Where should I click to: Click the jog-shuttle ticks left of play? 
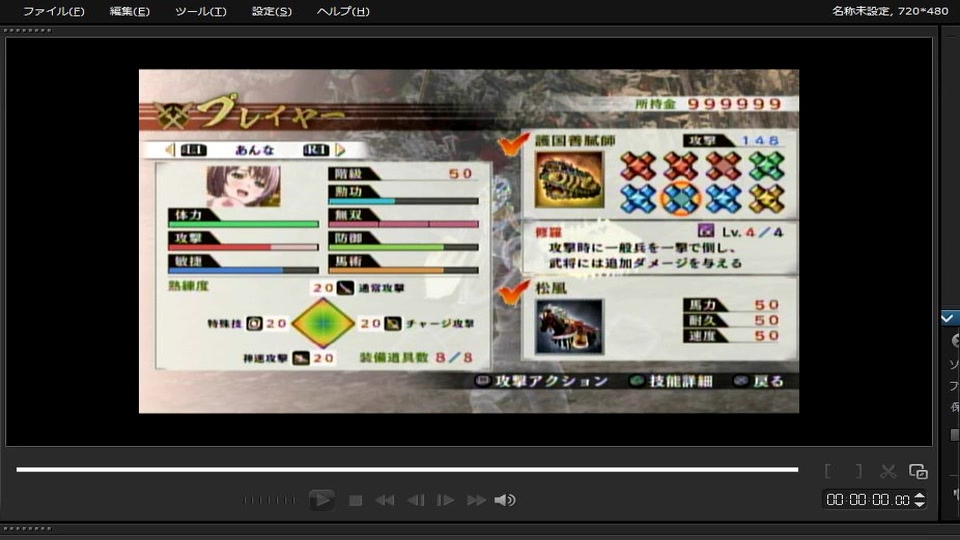coord(269,500)
